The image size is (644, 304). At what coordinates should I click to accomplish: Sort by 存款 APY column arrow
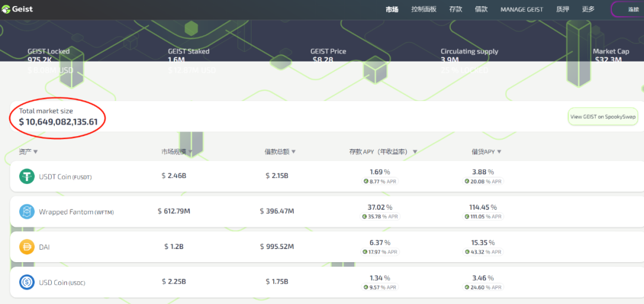pos(415,152)
